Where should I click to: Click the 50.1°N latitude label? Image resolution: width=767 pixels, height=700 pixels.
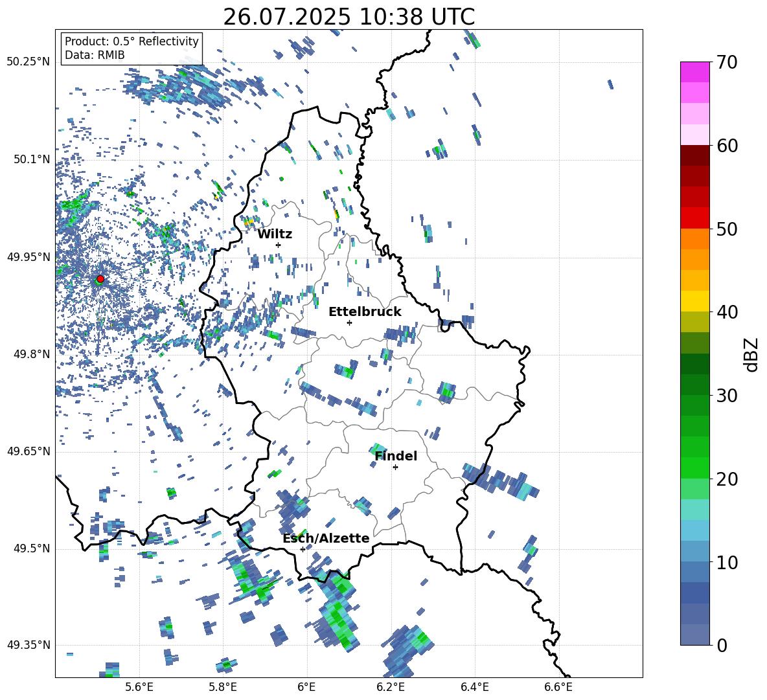pyautogui.click(x=31, y=159)
